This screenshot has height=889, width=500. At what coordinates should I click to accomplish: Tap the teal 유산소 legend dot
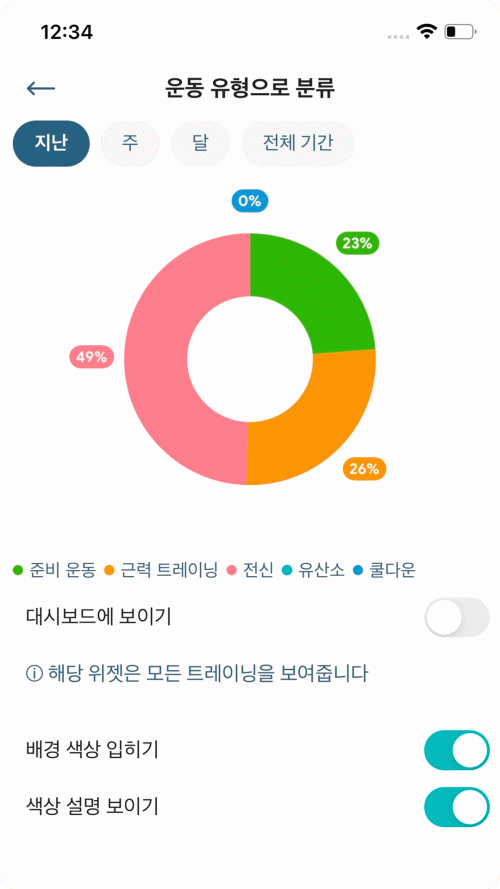pyautogui.click(x=287, y=570)
